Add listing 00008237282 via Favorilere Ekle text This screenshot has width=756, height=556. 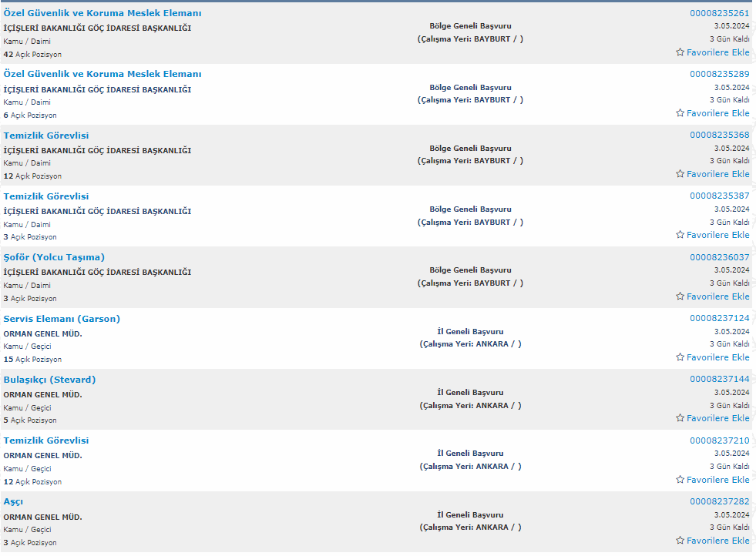[718, 541]
